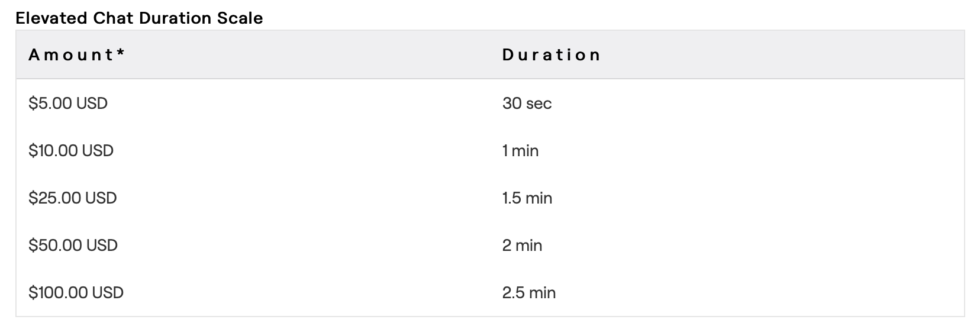Select the $100.00 USD amount cell
This screenshot has height=329, width=980.
click(x=76, y=293)
